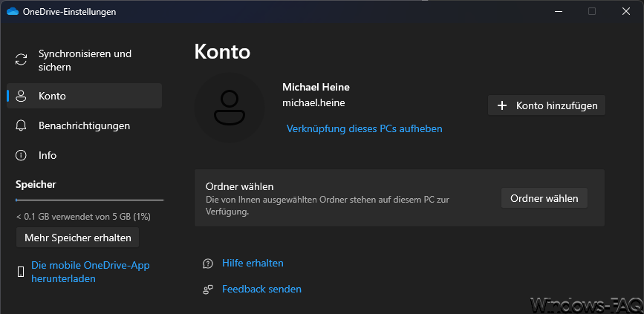Image resolution: width=644 pixels, height=314 pixels.
Task: Click the feedback icon beside Feedback senden
Action: click(208, 290)
